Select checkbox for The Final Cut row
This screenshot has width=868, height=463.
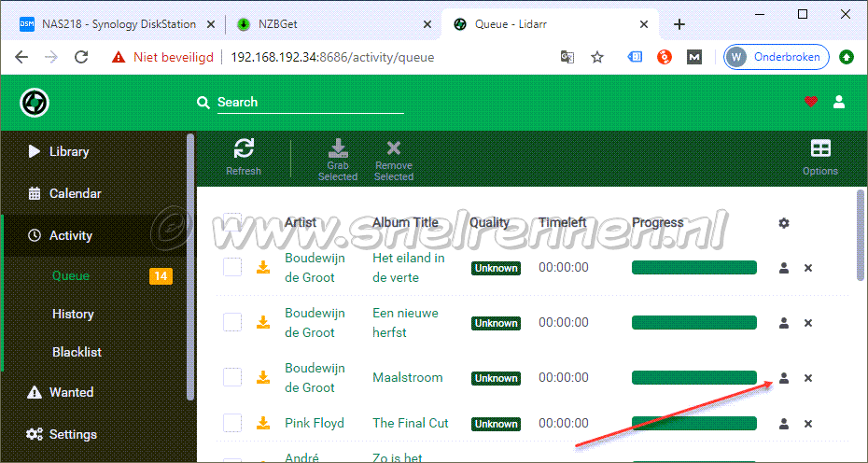coord(232,423)
